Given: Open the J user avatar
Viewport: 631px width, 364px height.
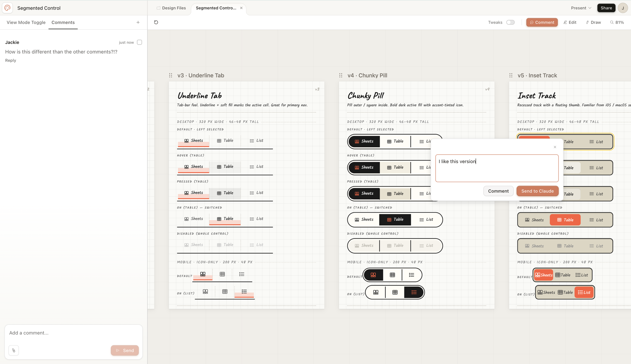Looking at the screenshot, I should pos(623,8).
